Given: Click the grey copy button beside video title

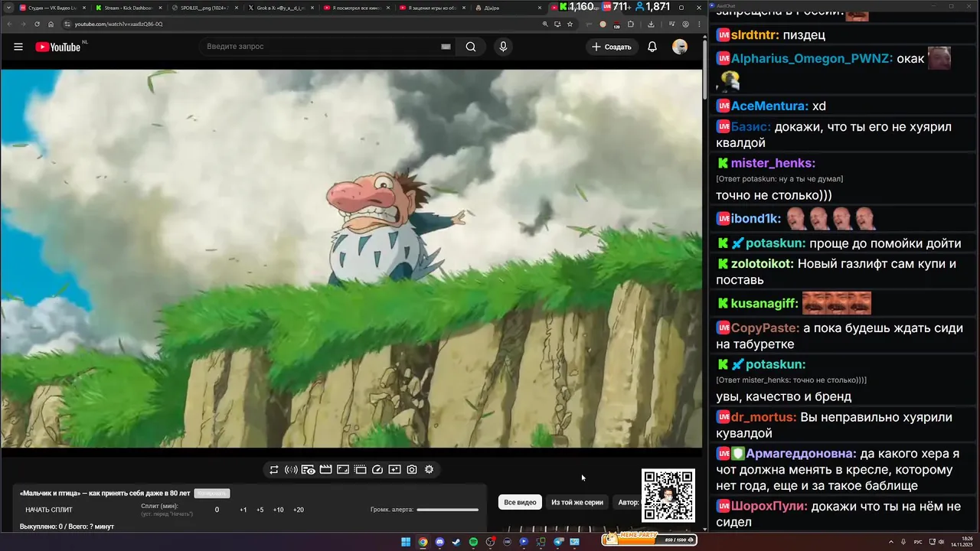Looking at the screenshot, I should pos(212,494).
